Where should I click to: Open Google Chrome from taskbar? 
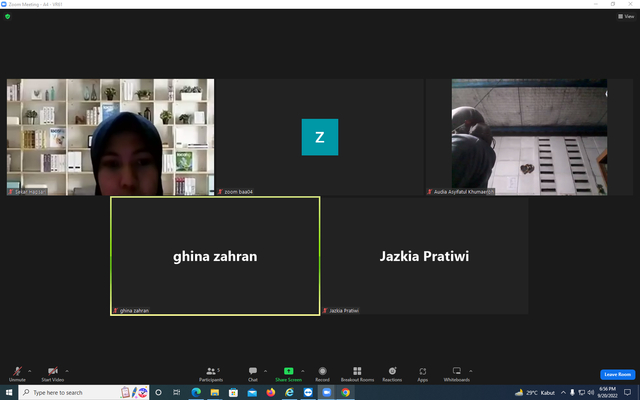pyautogui.click(x=345, y=392)
